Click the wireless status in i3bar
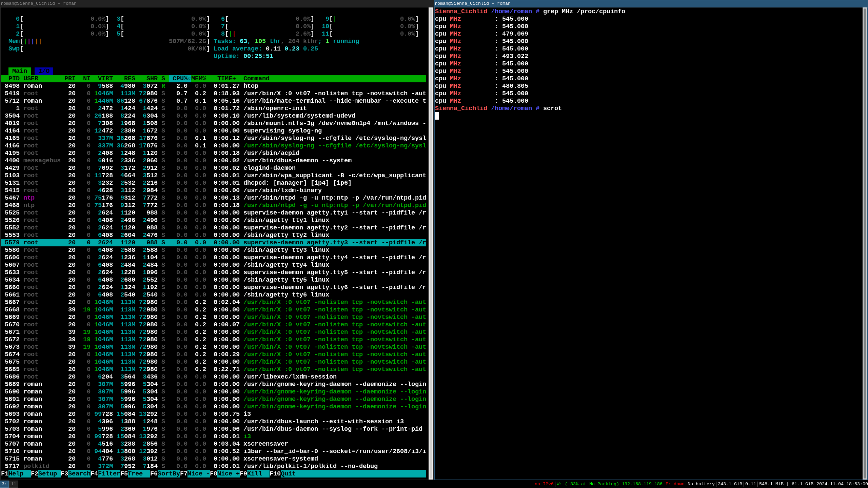Image resolution: width=868 pixels, height=488 pixels. click(609, 484)
